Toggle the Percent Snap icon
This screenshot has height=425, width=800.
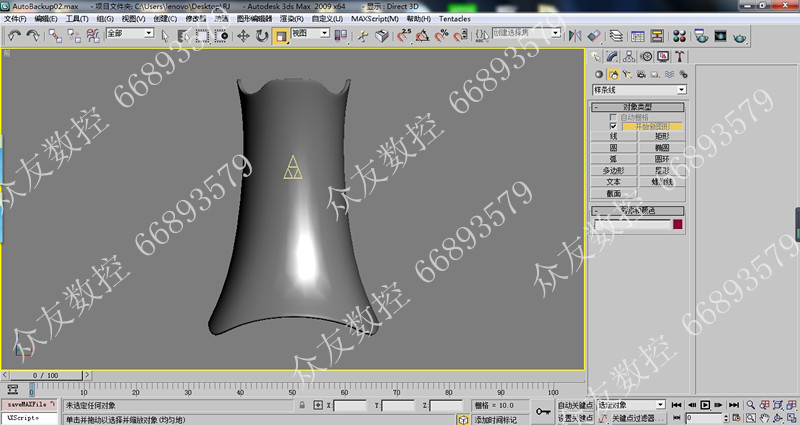(441, 36)
